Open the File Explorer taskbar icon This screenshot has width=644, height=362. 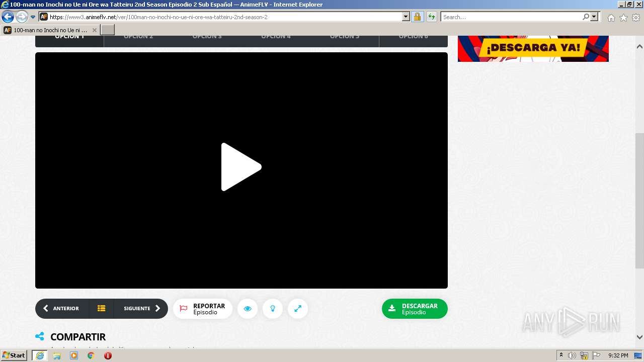pos(57,355)
